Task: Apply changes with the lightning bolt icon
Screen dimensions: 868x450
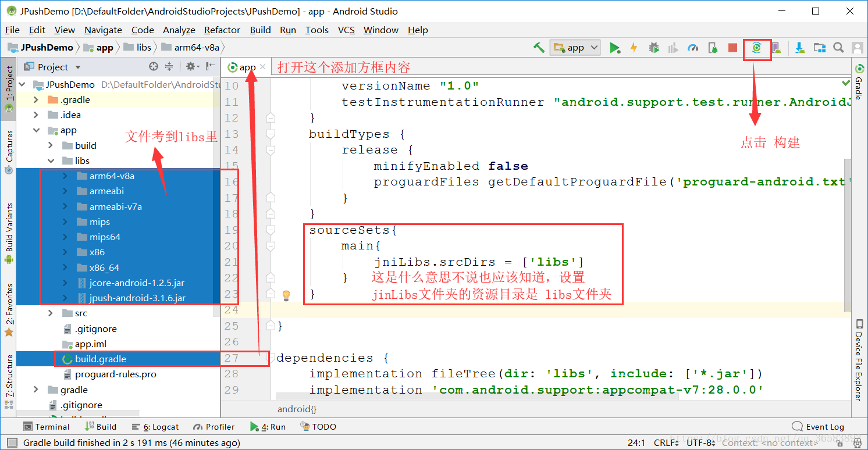Action: click(x=634, y=48)
